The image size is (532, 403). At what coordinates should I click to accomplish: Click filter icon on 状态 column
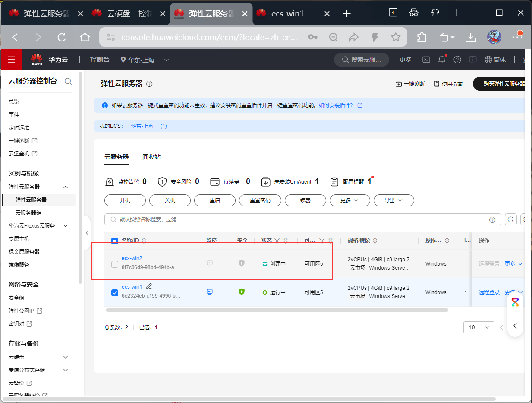coord(277,240)
